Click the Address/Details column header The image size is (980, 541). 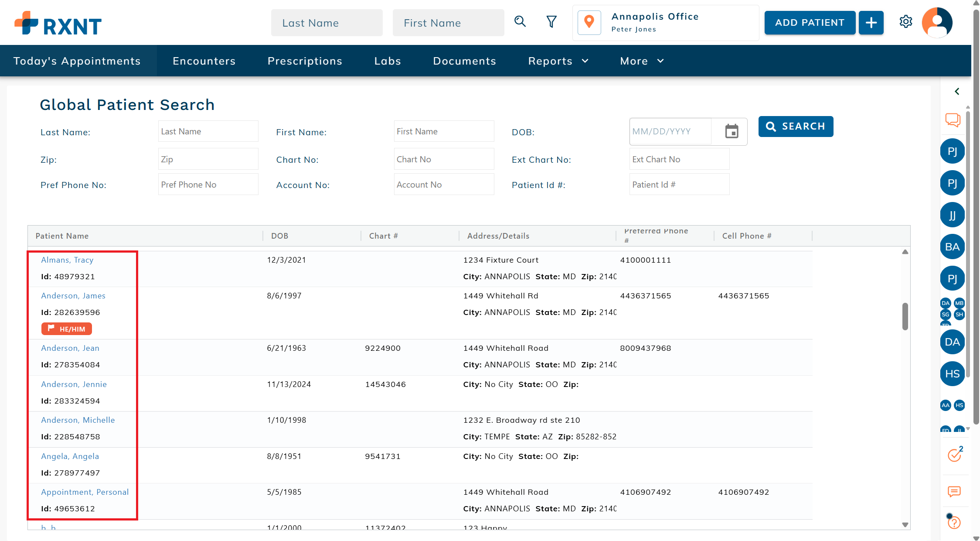click(498, 236)
